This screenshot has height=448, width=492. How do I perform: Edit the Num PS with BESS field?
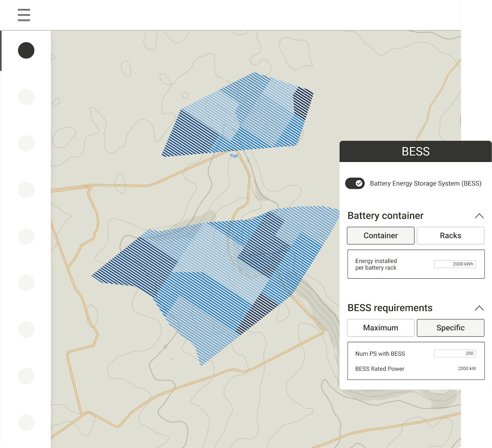click(455, 354)
